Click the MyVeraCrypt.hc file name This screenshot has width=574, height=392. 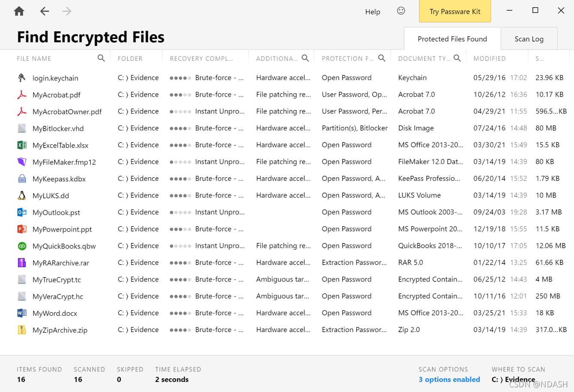pyautogui.click(x=58, y=297)
